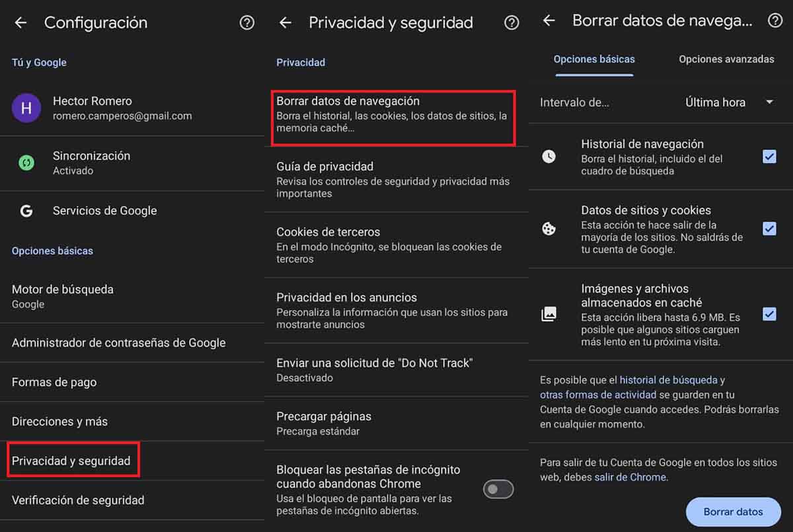Open help on Borrar datos de navegación screen
793x532 pixels.
pyautogui.click(x=775, y=20)
